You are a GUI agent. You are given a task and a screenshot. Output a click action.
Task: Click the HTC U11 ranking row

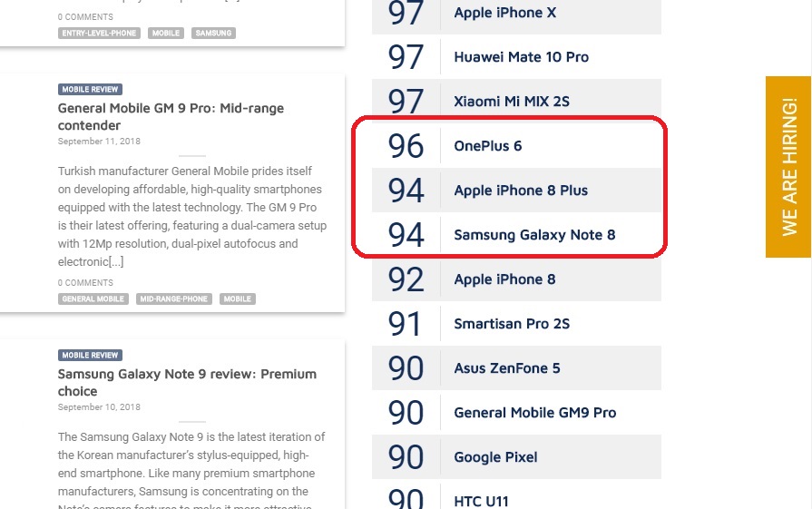pos(516,497)
